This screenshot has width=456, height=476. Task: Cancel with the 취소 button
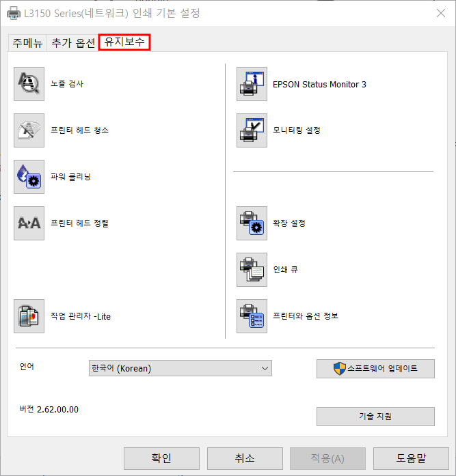coord(245,458)
